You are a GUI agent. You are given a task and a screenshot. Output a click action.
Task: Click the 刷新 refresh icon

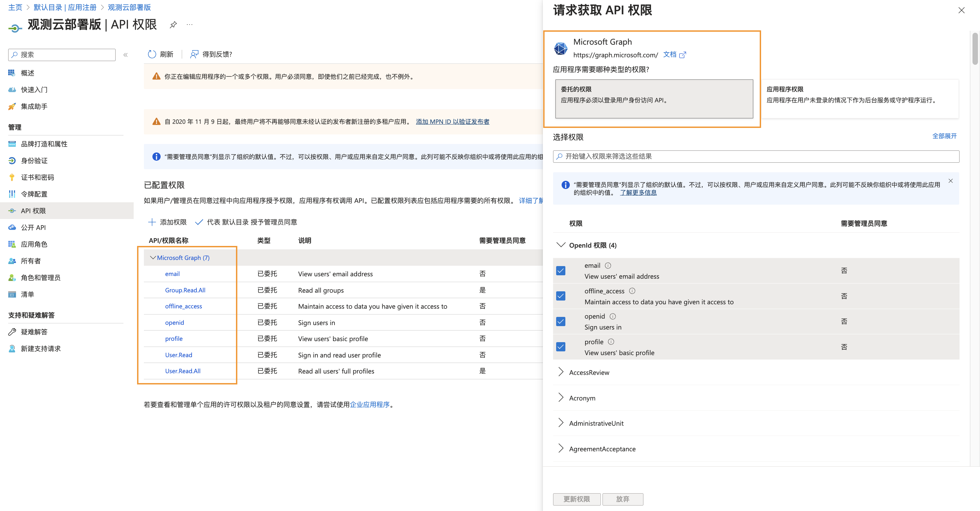tap(152, 55)
